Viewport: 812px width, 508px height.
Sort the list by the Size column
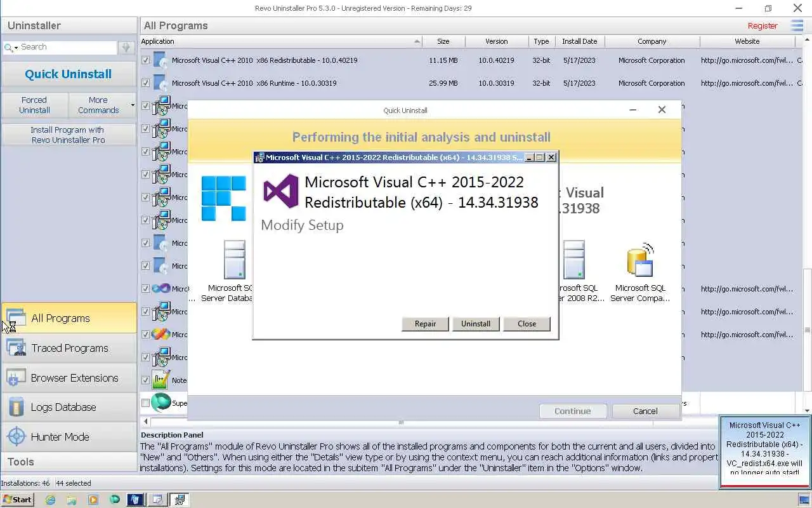tap(443, 41)
